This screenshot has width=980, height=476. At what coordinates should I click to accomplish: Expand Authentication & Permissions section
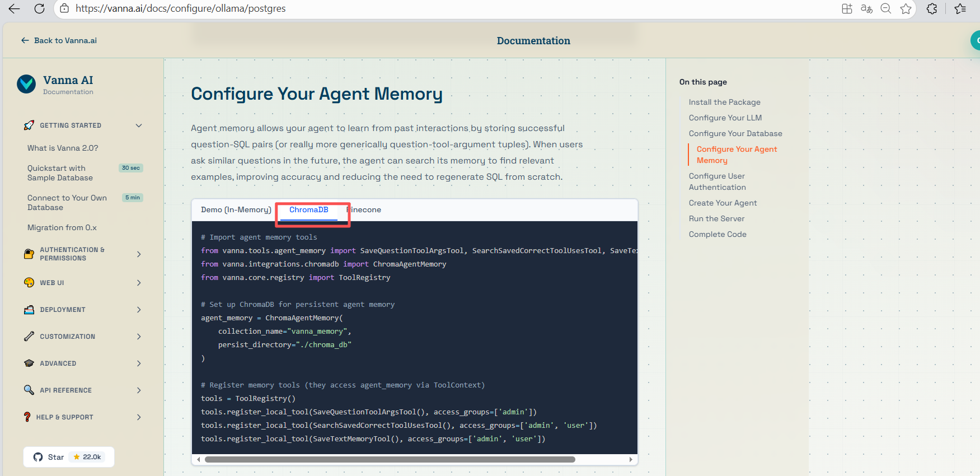pyautogui.click(x=139, y=254)
